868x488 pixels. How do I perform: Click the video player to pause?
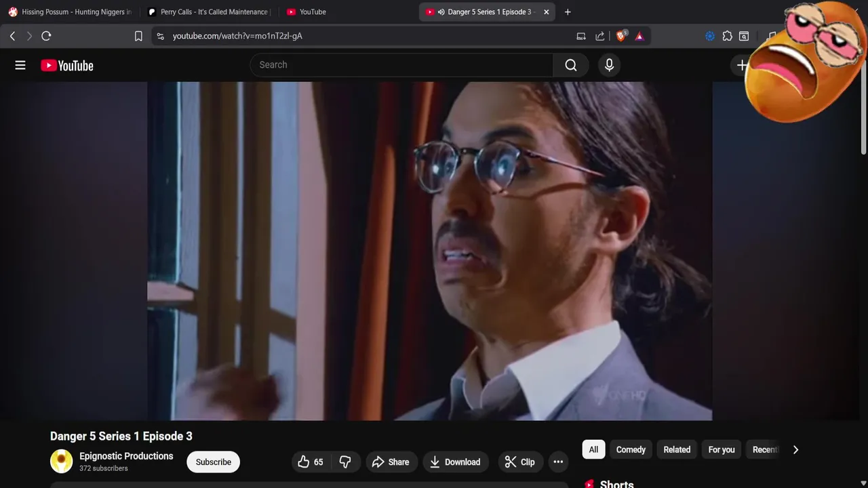[x=429, y=251]
